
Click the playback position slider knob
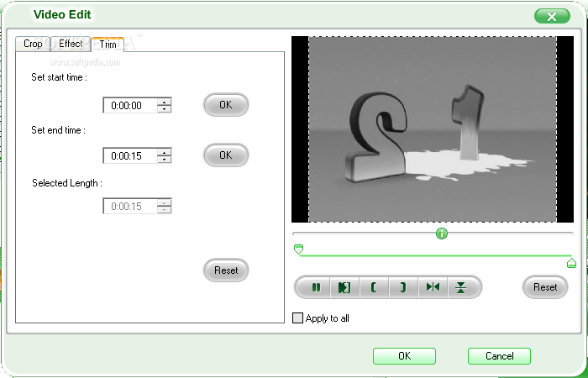[x=442, y=234]
